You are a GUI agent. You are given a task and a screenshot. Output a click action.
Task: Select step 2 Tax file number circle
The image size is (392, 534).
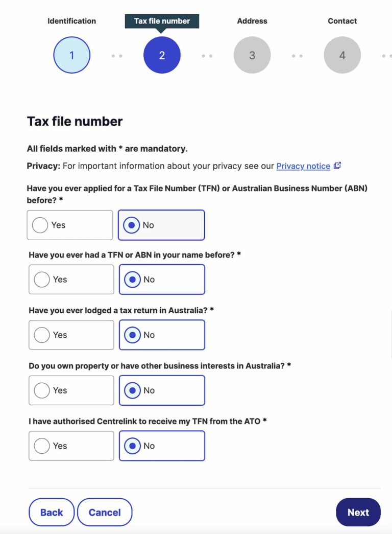tap(162, 55)
